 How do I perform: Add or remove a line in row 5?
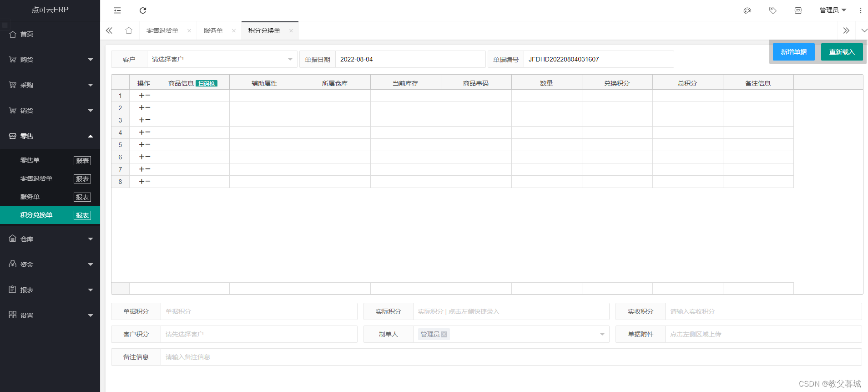[x=145, y=145]
